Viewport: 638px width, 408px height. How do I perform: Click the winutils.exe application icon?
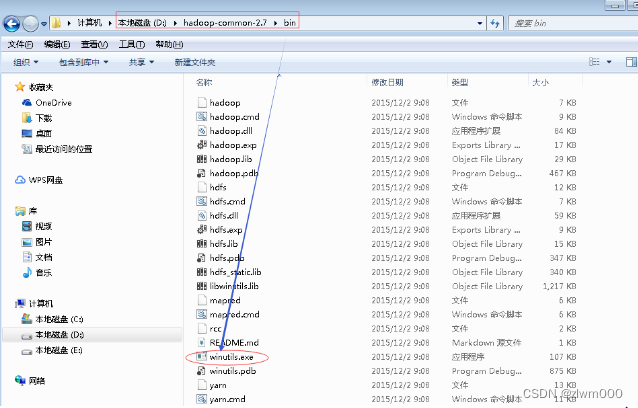click(x=202, y=357)
